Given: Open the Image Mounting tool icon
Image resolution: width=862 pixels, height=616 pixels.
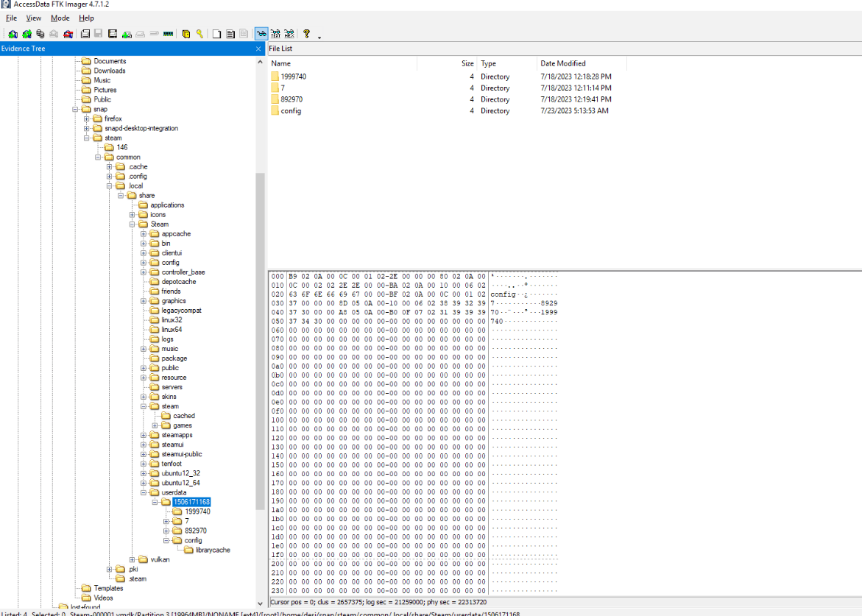Looking at the screenshot, I should 40,34.
